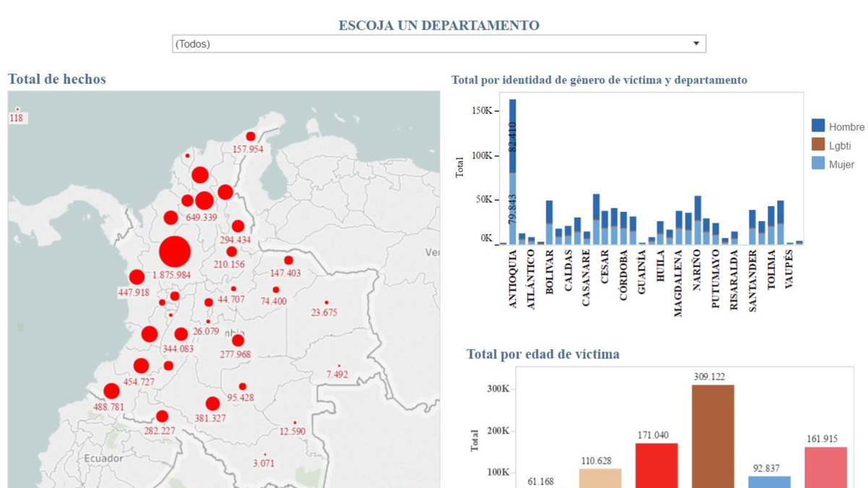Screen dimensions: 868x488
Task: Click the map bubble above 447.918
Action: pyautogui.click(x=137, y=277)
